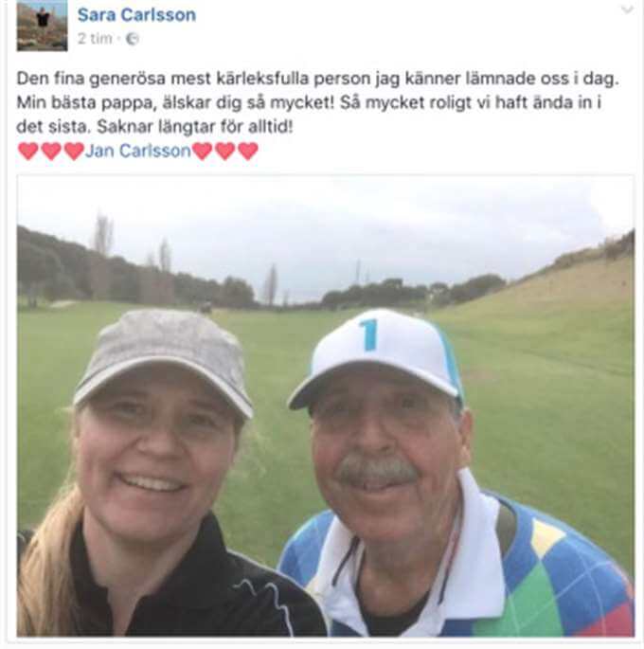Open Sara Carlsson's profile picture thumbnail

pyautogui.click(x=42, y=26)
